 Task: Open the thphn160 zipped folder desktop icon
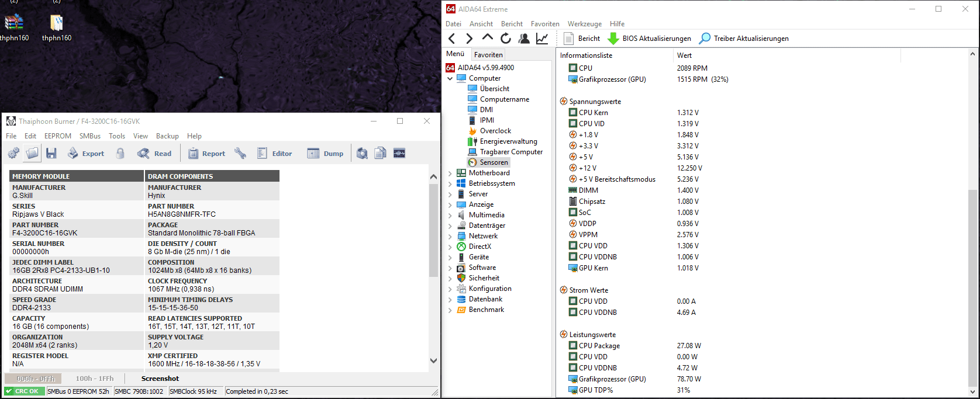coord(57,28)
